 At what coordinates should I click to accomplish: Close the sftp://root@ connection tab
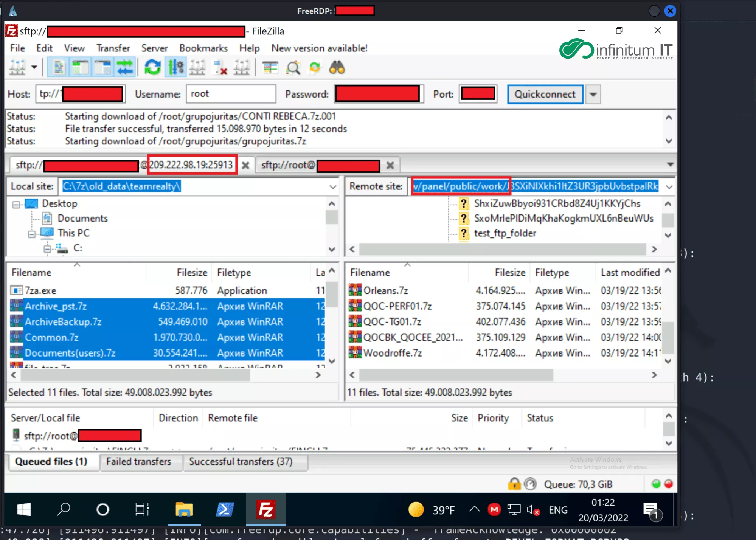coord(390,165)
